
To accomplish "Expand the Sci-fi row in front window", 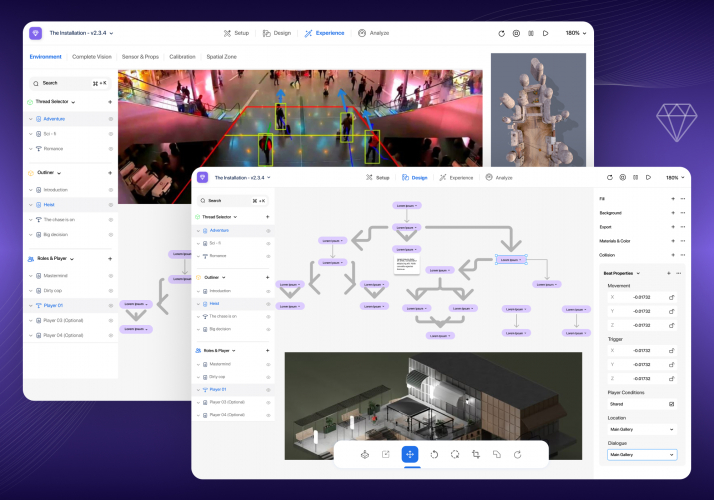I will click(198, 244).
